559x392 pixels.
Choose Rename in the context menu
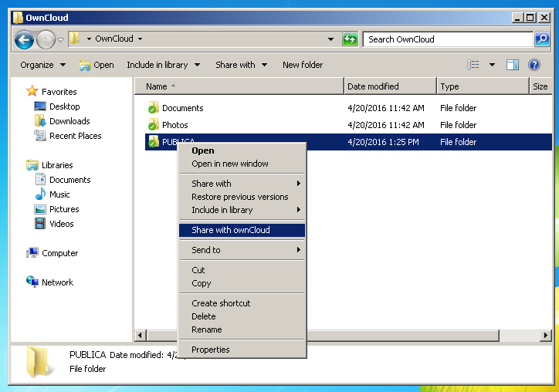point(242,329)
